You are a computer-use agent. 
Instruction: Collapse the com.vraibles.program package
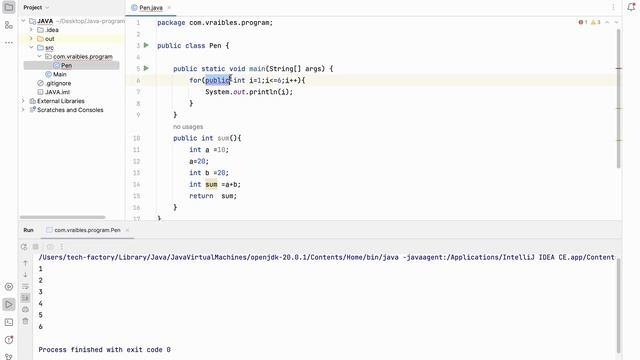(x=40, y=56)
